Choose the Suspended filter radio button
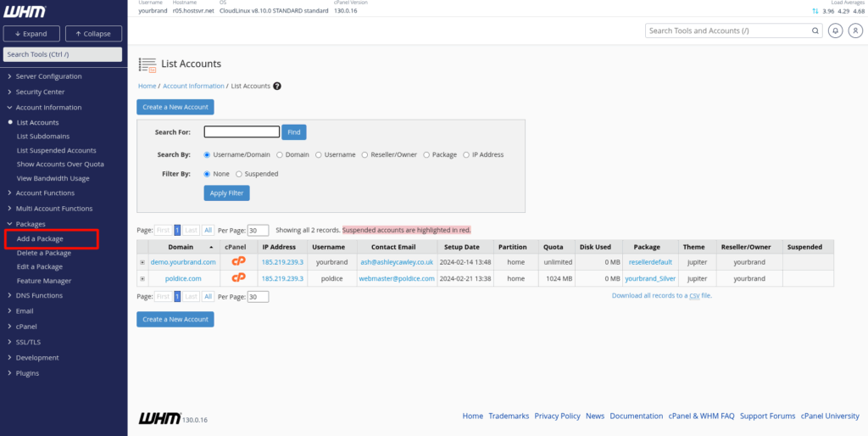 click(239, 174)
